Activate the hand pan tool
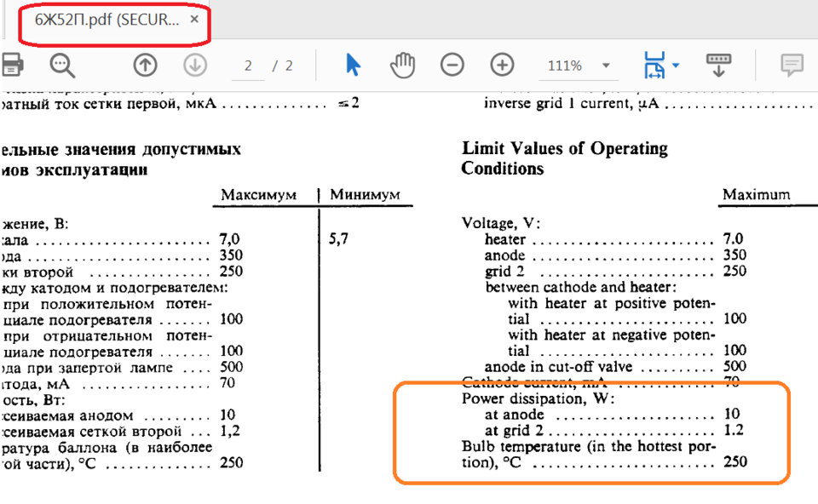This screenshot has height=504, width=818. pos(402,66)
